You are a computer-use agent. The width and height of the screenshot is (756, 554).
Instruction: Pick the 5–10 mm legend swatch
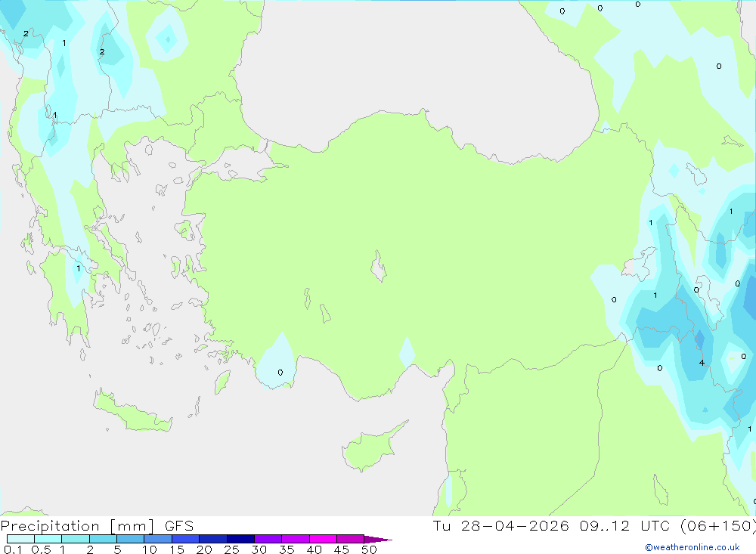(131, 539)
